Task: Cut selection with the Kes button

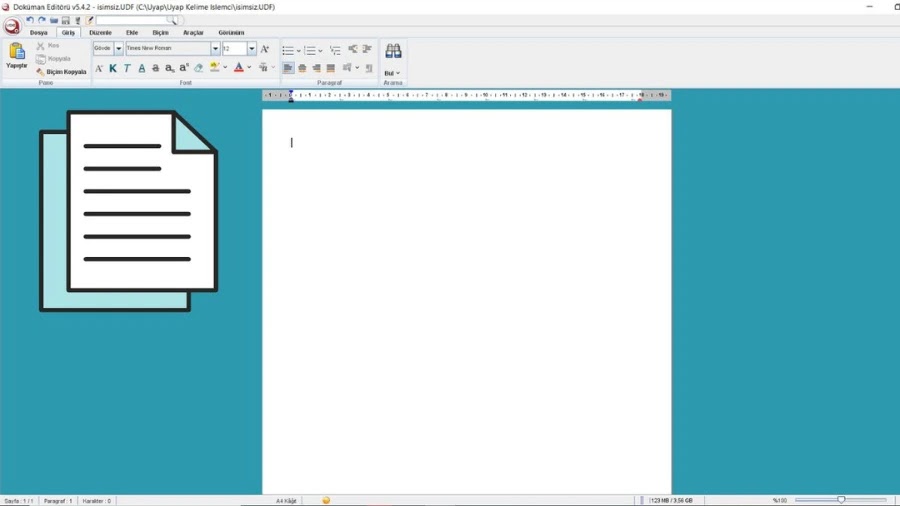Action: (48, 45)
